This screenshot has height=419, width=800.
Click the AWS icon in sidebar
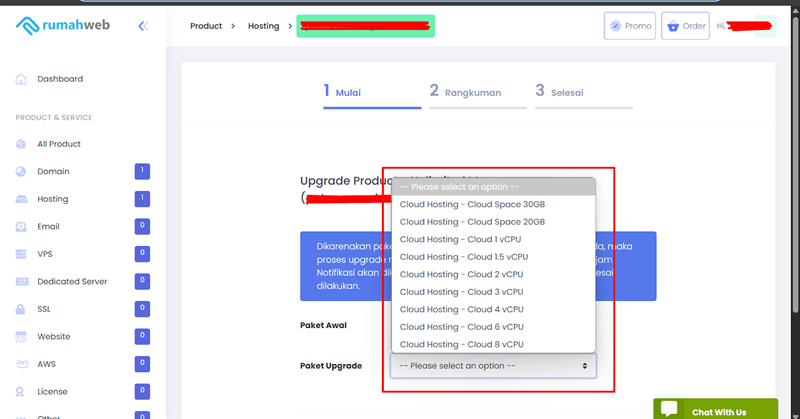(x=22, y=364)
